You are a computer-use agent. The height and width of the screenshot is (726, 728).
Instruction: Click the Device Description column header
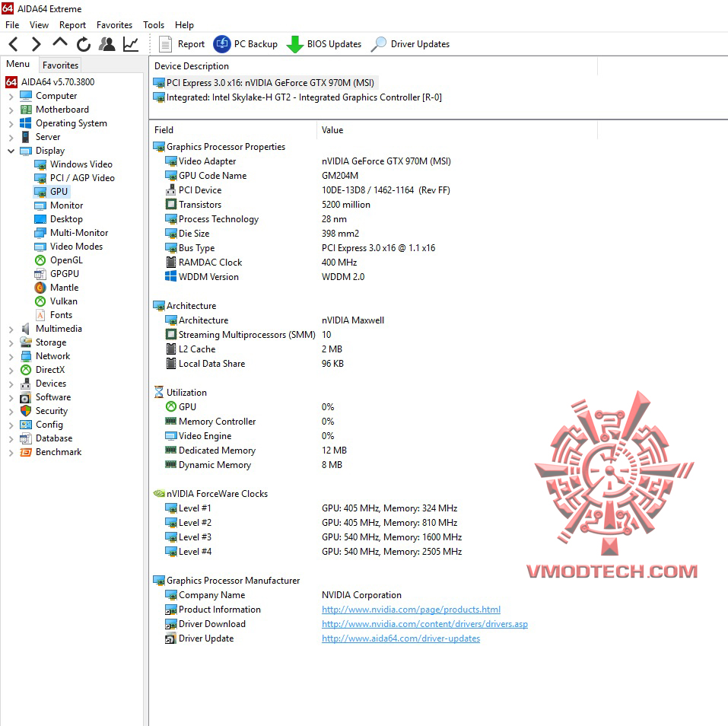click(x=374, y=66)
